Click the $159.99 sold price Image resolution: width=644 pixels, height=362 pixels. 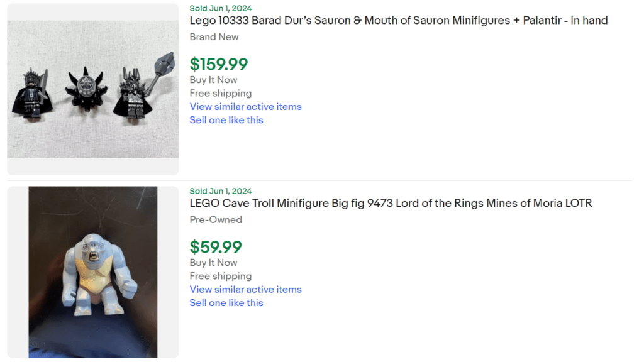219,64
